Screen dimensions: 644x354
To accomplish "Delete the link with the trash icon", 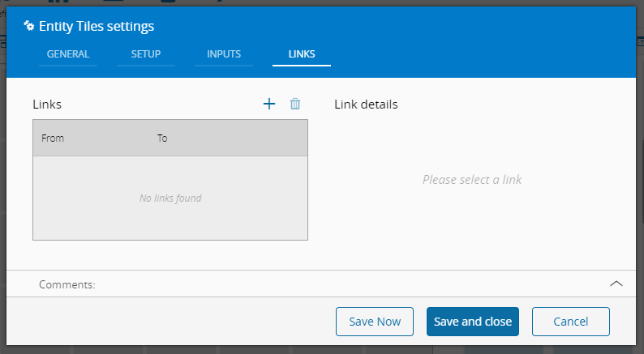I will pos(295,104).
